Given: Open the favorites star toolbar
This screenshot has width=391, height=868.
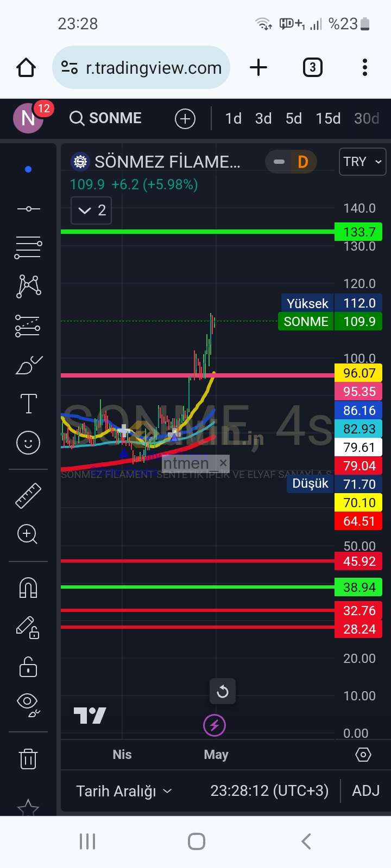Looking at the screenshot, I should (28, 807).
